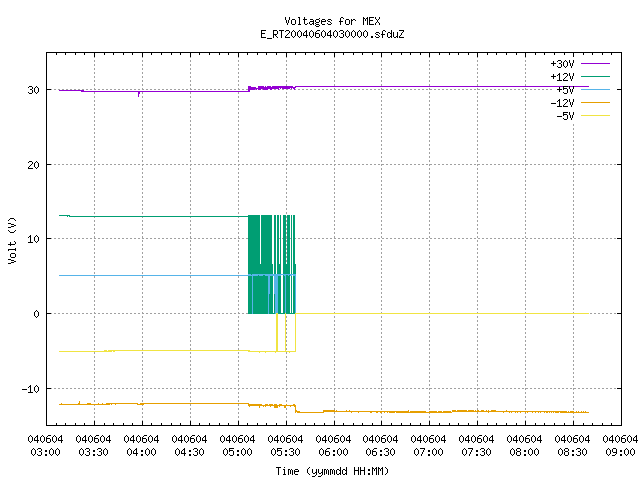Click the -5V legend label
Viewport: 640px width, 480px height.
click(x=565, y=116)
